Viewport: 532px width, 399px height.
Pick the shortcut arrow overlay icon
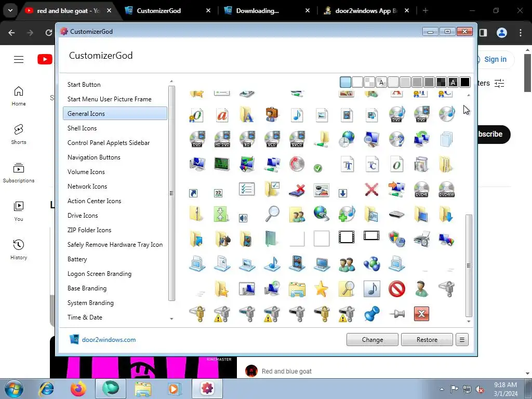click(193, 193)
